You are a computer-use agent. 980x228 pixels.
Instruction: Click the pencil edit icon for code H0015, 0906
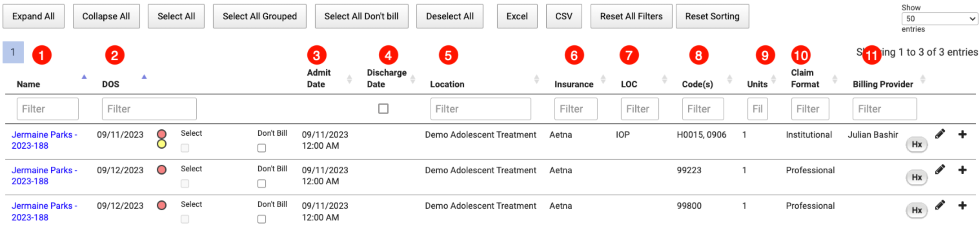click(x=940, y=134)
